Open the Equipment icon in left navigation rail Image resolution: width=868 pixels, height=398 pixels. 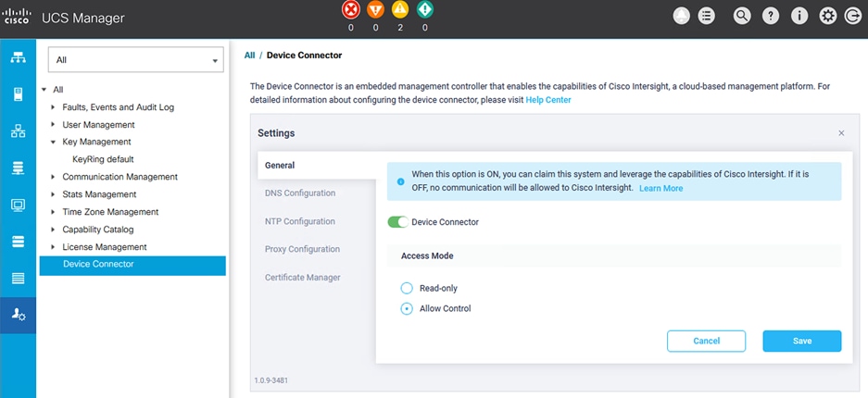tap(18, 57)
